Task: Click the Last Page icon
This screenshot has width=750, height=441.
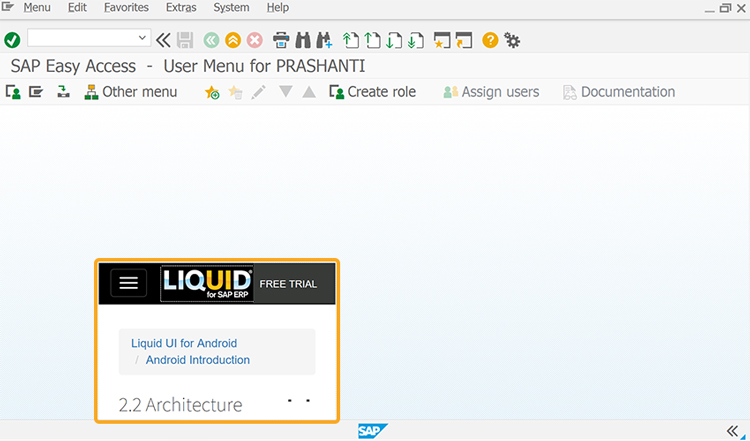Action: point(416,40)
